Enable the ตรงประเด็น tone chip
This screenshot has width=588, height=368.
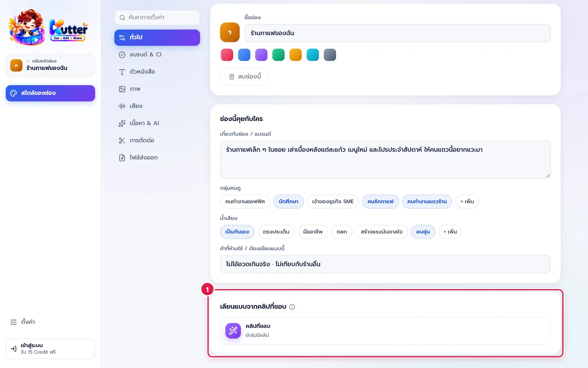pyautogui.click(x=276, y=232)
